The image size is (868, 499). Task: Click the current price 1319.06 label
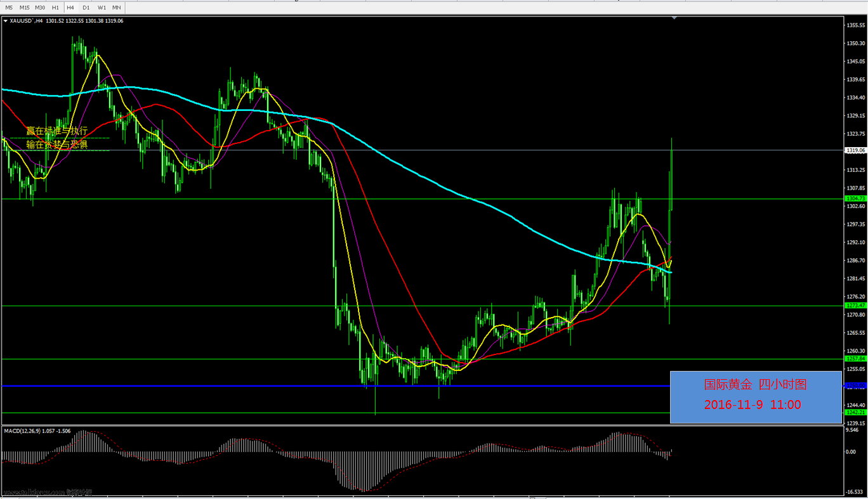(x=853, y=150)
